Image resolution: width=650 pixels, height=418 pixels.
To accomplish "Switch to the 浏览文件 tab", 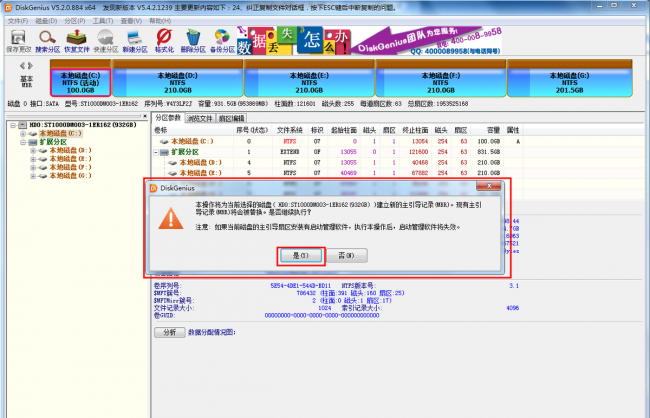I will (x=199, y=119).
